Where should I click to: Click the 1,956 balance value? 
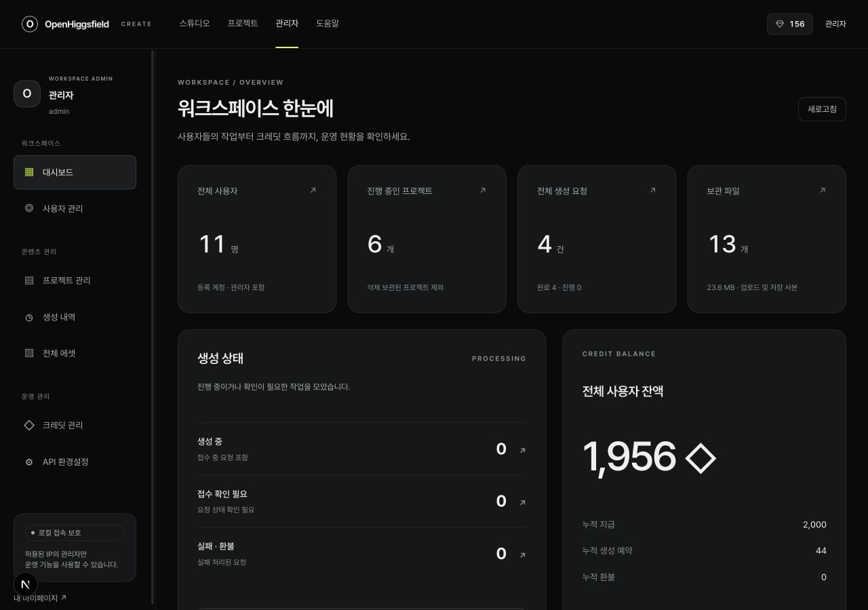[629, 456]
